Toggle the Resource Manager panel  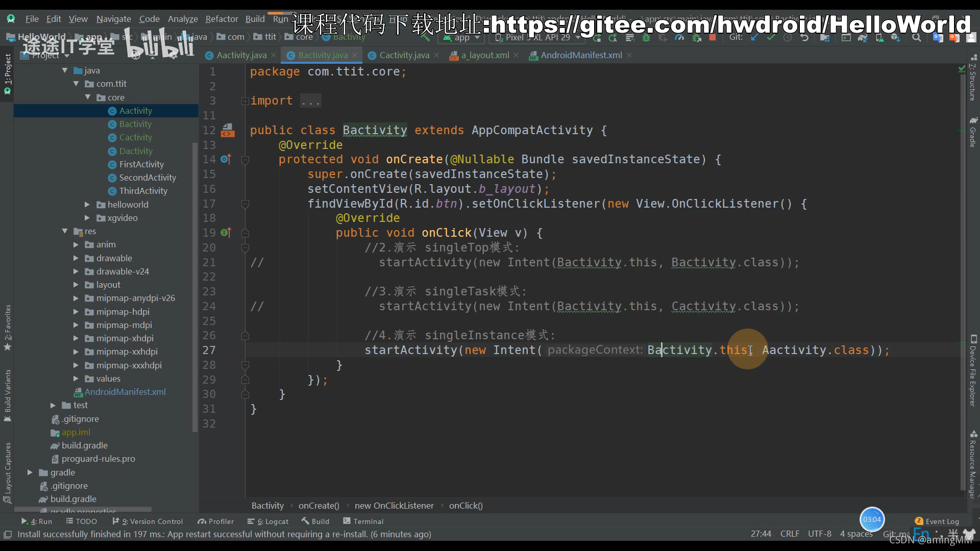point(973,465)
